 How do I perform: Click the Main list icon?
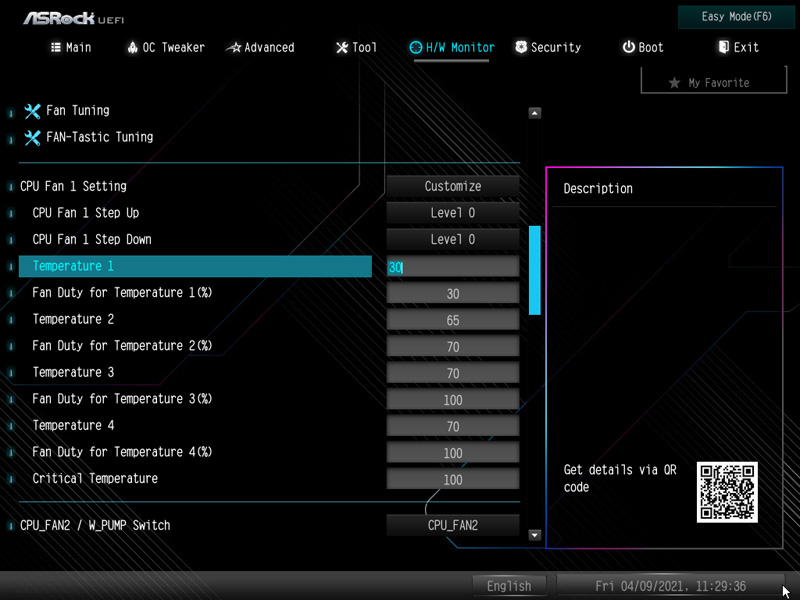point(56,47)
